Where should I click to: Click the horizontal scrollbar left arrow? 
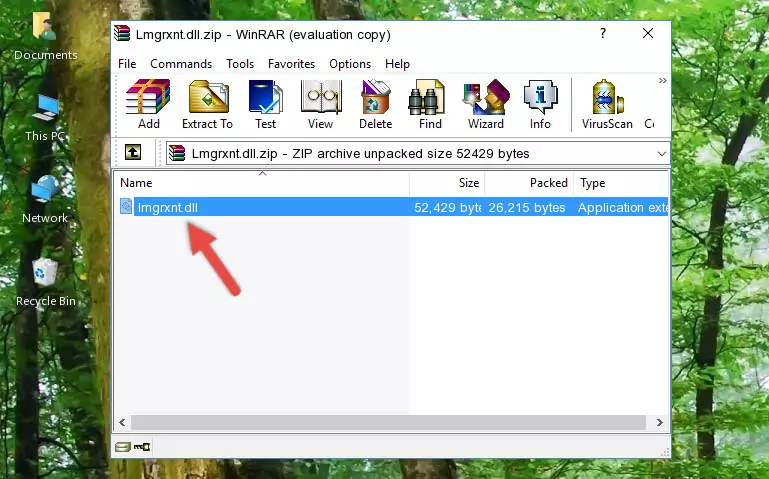click(x=122, y=422)
